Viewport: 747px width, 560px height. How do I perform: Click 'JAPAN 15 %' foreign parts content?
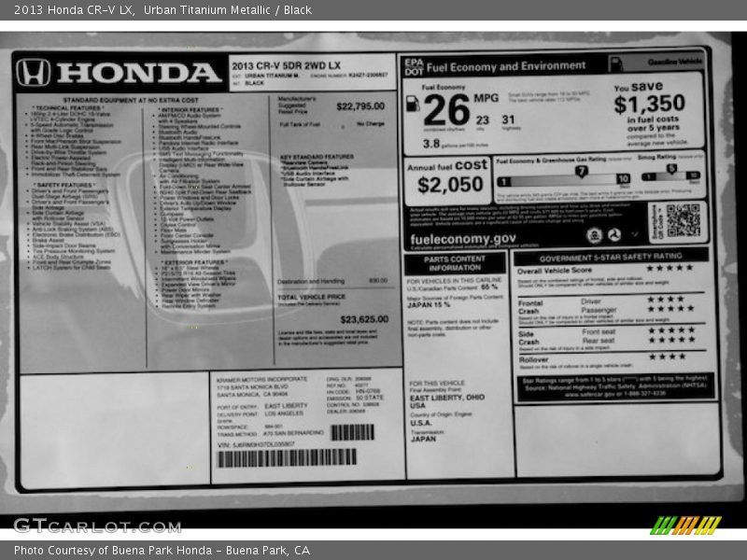429,305
